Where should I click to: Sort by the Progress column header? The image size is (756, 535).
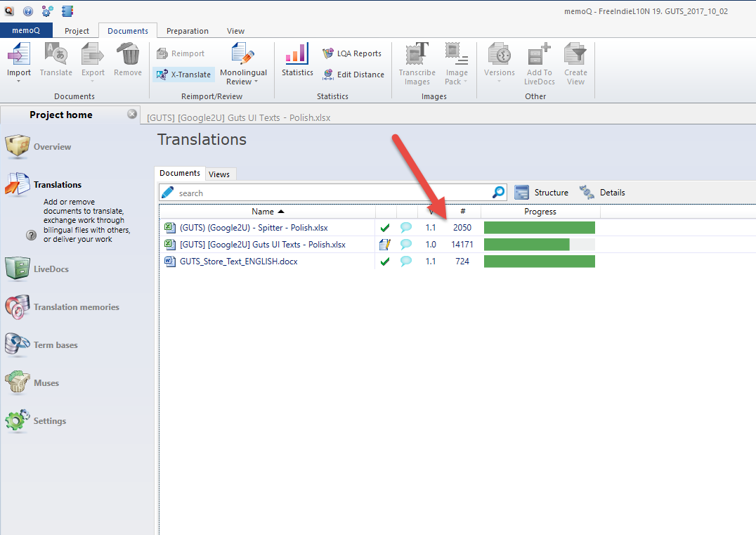(540, 212)
